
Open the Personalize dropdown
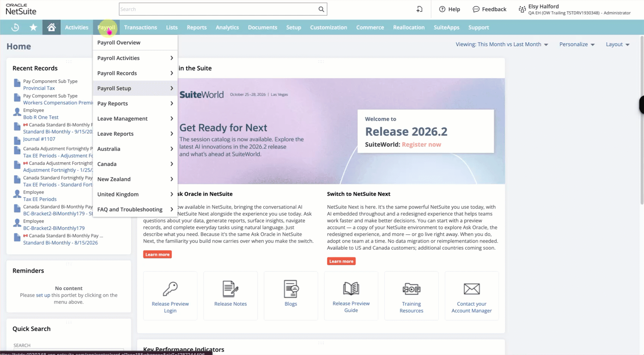(577, 44)
